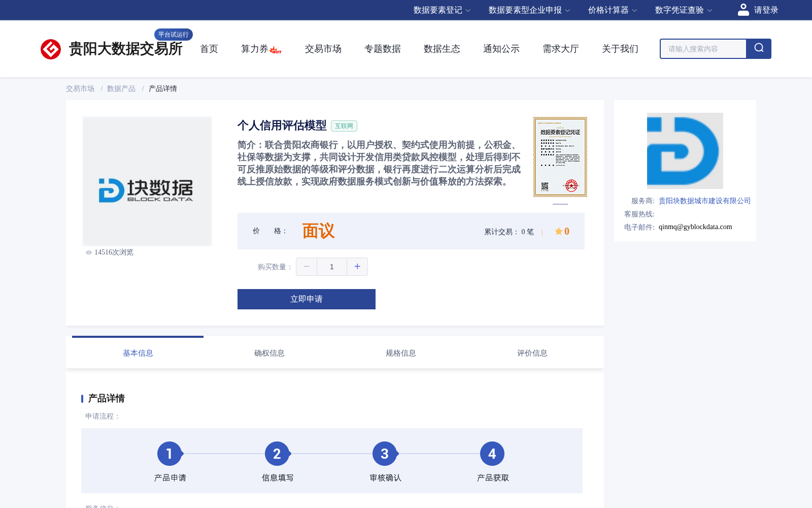The image size is (812, 508).
Task: Click the search magnifier button
Action: click(x=759, y=49)
